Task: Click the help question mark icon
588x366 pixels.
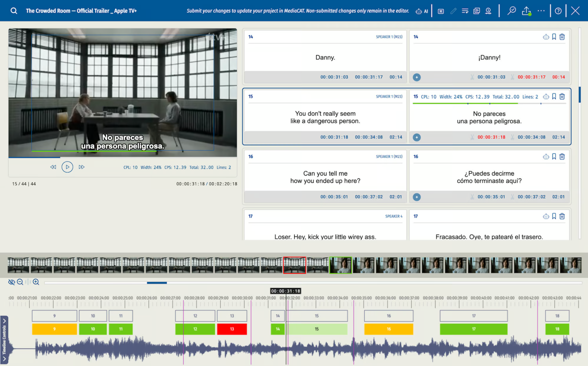Action: (558, 11)
